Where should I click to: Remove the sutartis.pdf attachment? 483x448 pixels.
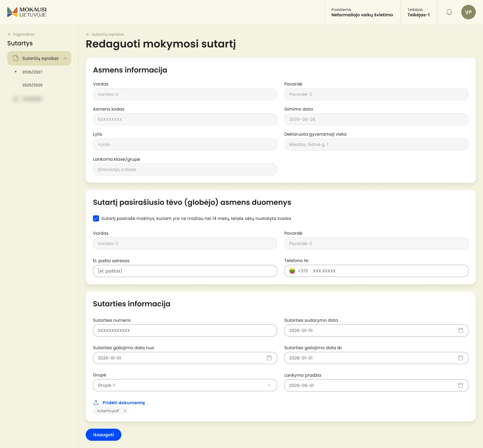(125, 411)
